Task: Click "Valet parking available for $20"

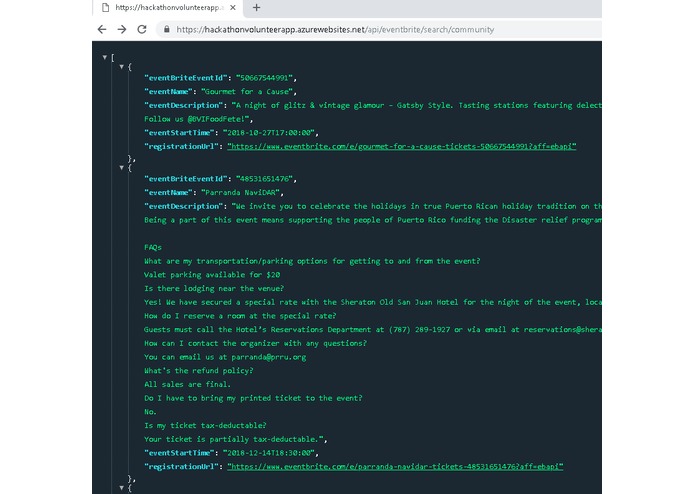Action: 212,275
